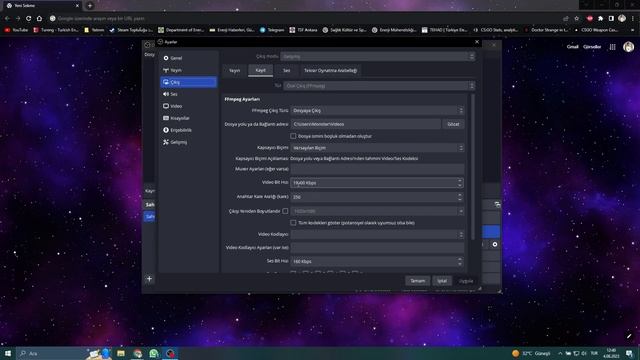Image resolution: width=640 pixels, height=360 pixels.
Task: Open the Windows Start menu
Action: (x=8, y=353)
